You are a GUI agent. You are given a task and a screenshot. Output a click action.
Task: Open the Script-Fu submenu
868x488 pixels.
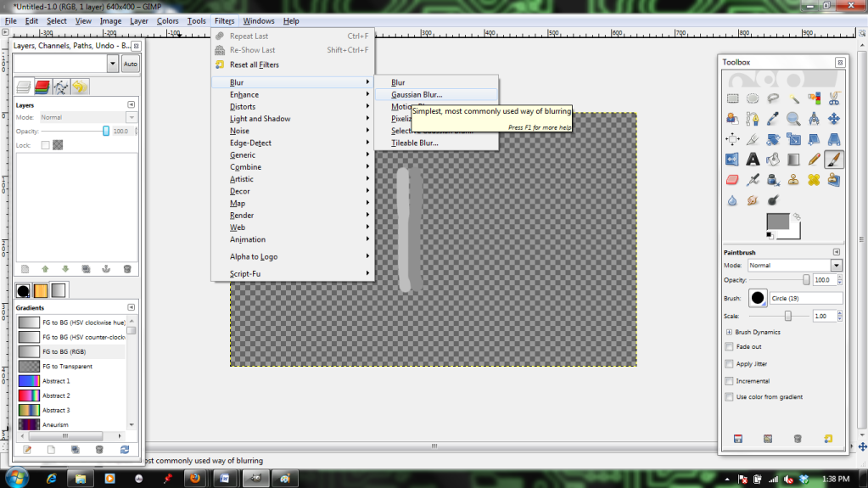[x=292, y=274]
